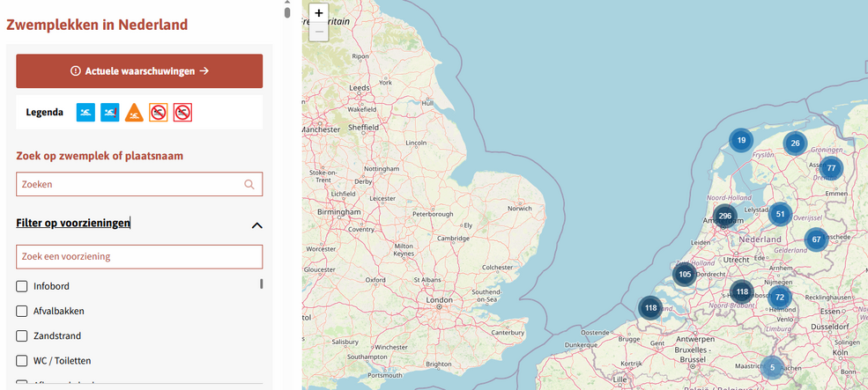The height and width of the screenshot is (390, 868).
Task: Zoom out on the map
Action: pyautogui.click(x=319, y=33)
